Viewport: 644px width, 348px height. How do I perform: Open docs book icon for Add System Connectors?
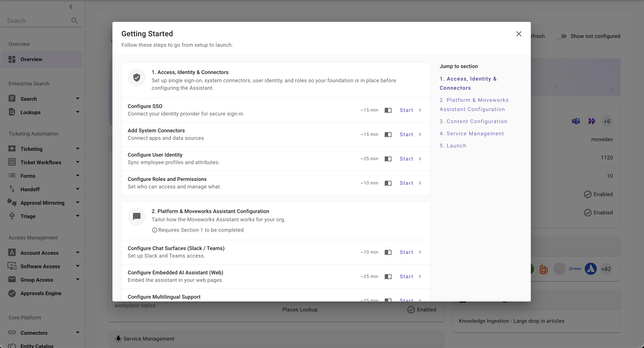388,135
